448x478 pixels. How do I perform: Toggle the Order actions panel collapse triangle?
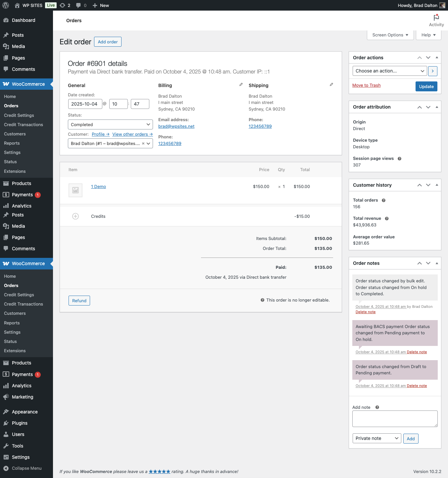(437, 58)
